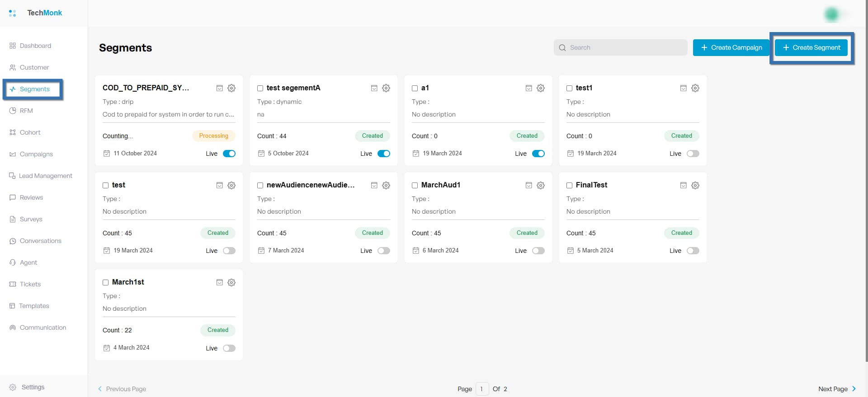Click the page number input box
868x397 pixels.
click(482, 389)
